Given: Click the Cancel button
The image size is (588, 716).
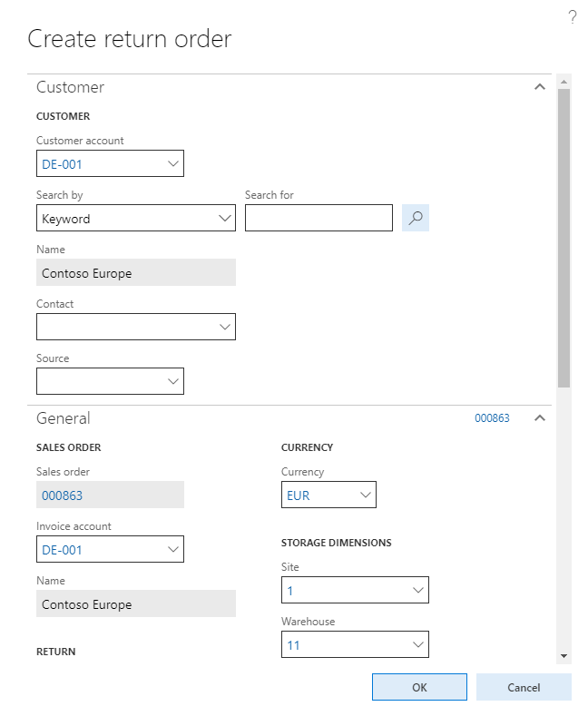Looking at the screenshot, I should tap(524, 687).
